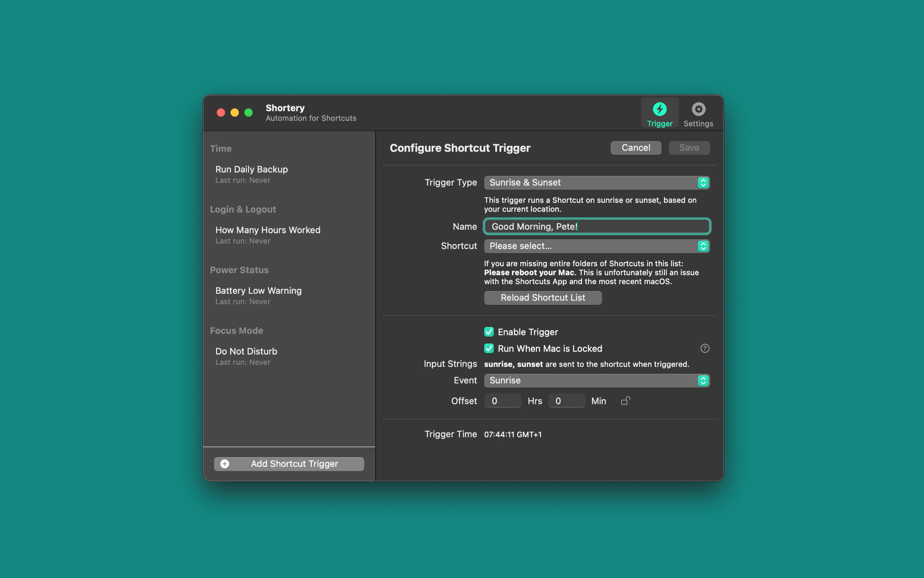
Task: Click the green zoom window button
Action: click(x=249, y=112)
